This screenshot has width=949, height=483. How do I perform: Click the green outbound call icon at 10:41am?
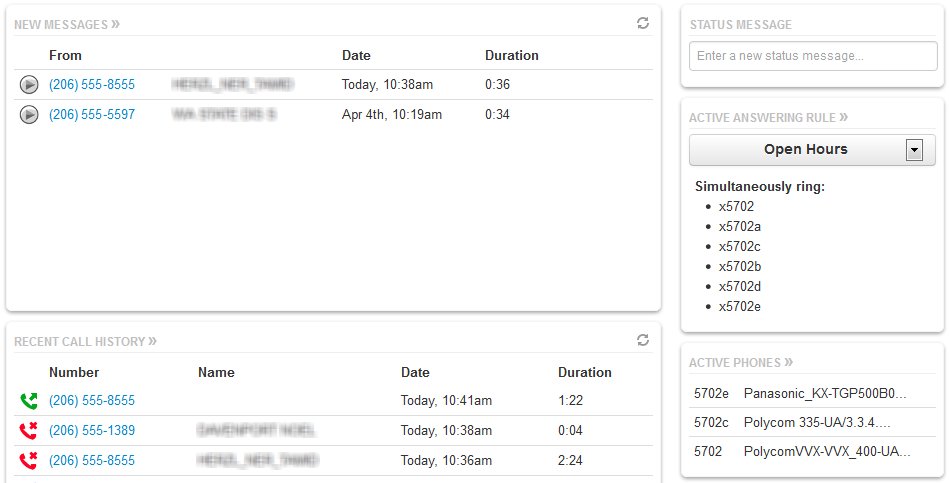click(28, 401)
